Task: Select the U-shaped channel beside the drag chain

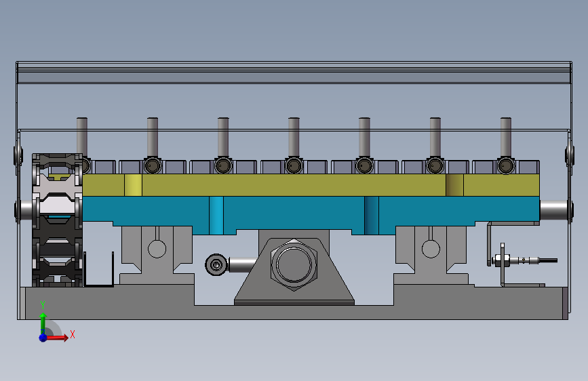Action: coord(98,269)
